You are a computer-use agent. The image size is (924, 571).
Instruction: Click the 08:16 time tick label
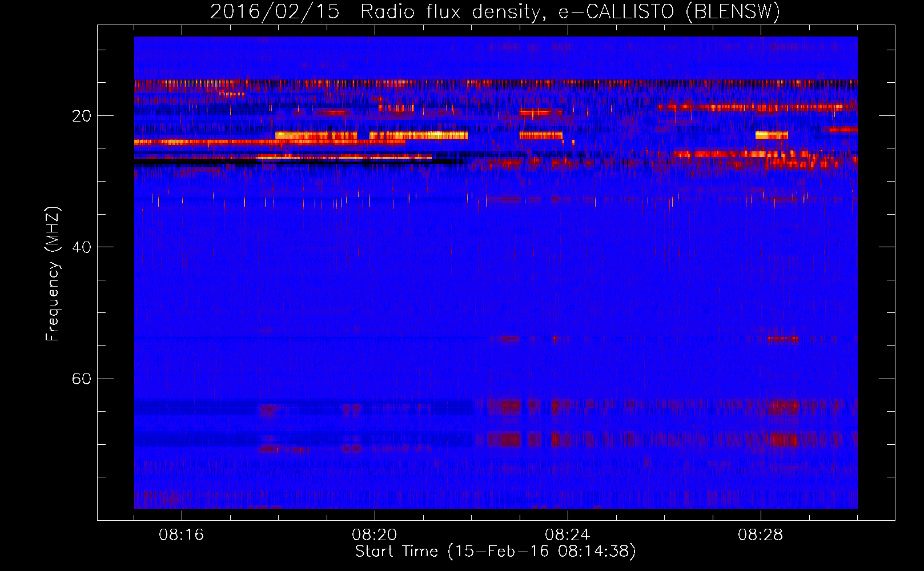coord(182,535)
